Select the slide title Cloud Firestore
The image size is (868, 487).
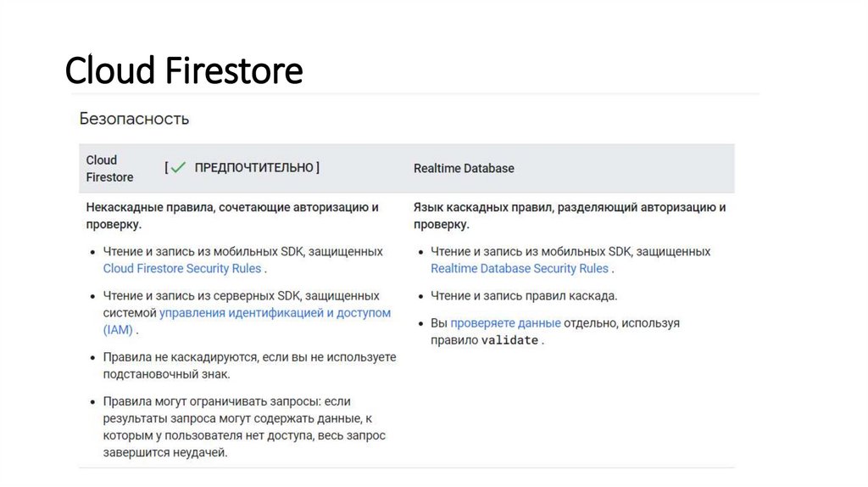click(184, 70)
